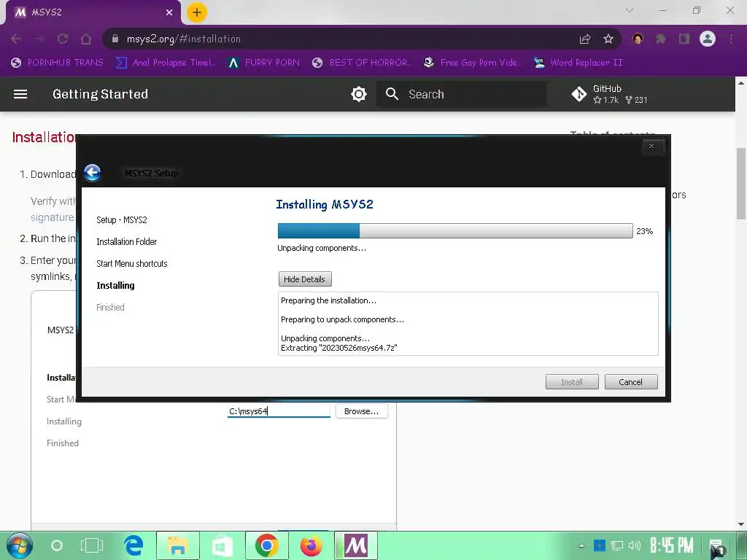Viewport: 747px width, 560px height.
Task: Open Microsoft Store from taskbar
Action: pos(222,545)
